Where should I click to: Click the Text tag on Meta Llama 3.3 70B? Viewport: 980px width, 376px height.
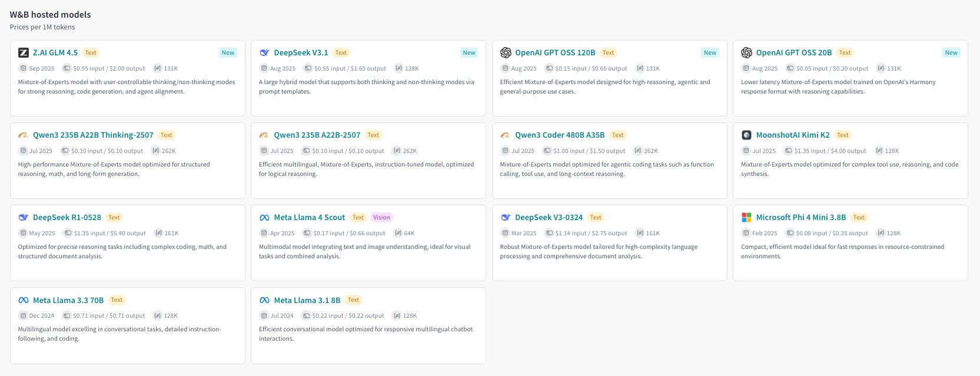[x=117, y=300]
